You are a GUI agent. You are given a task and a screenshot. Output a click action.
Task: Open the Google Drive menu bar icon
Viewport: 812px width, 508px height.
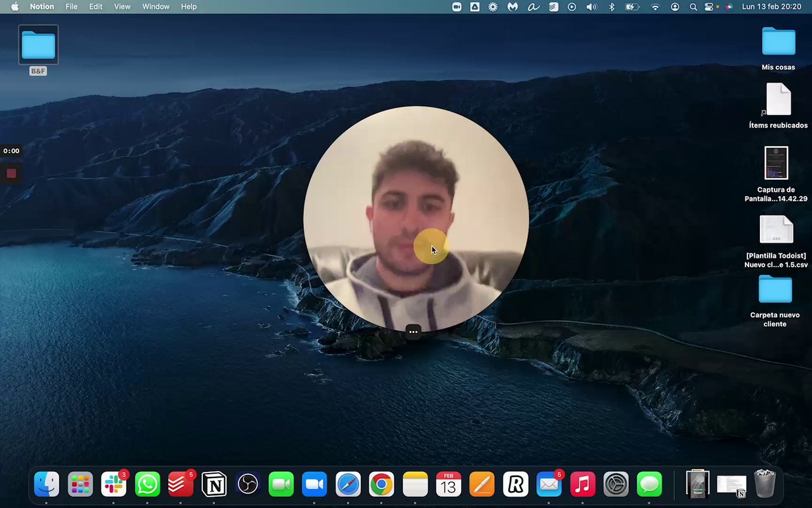click(475, 6)
